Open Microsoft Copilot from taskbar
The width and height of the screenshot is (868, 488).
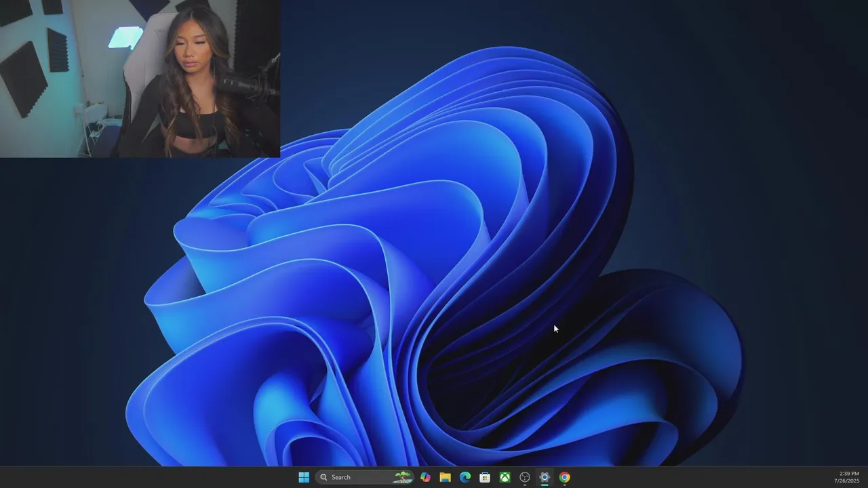(x=425, y=477)
